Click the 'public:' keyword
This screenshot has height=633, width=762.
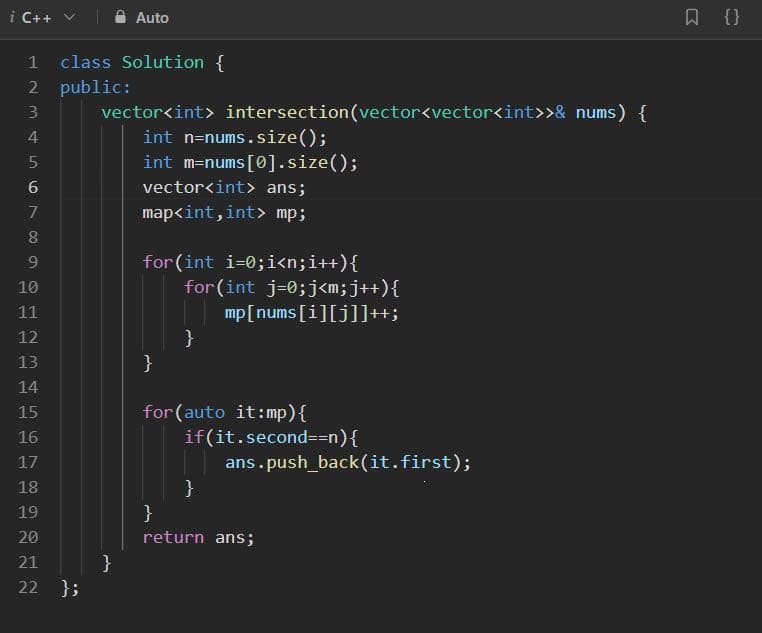pos(95,87)
